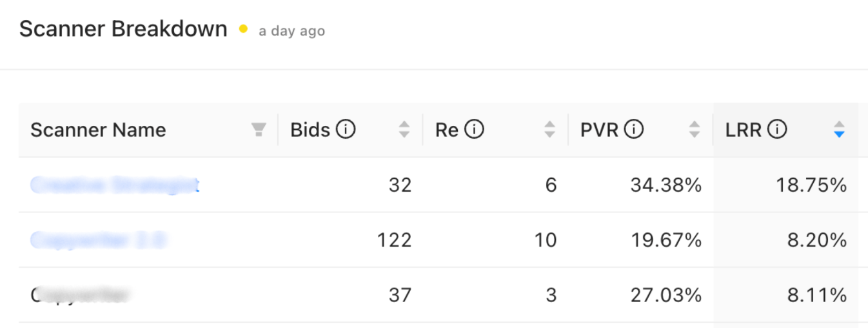This screenshot has height=328, width=868.
Task: Open the second blurred scanner link
Action: pyautogui.click(x=98, y=241)
